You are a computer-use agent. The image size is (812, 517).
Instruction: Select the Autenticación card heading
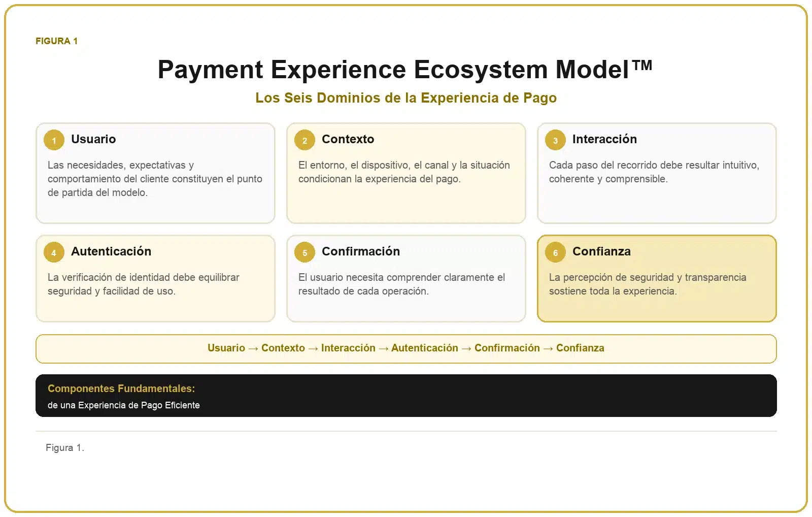click(x=111, y=251)
